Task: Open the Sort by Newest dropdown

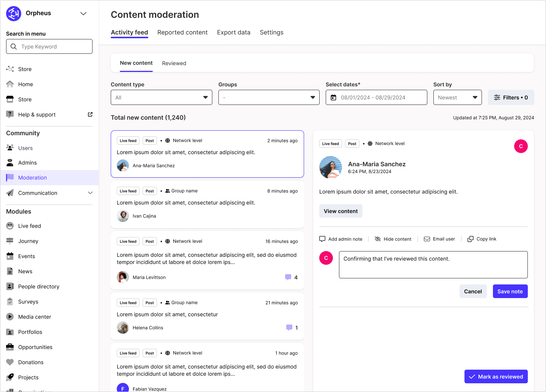Action: 457,97
